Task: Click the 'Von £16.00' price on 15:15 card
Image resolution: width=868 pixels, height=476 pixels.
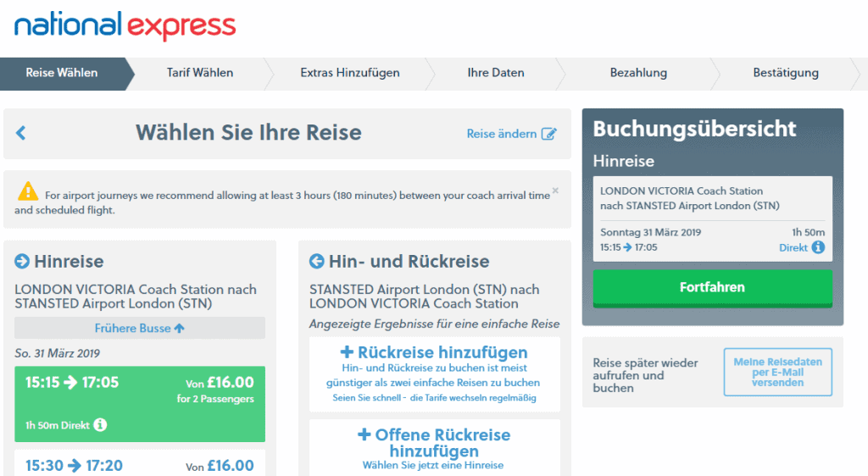Action: click(x=220, y=383)
